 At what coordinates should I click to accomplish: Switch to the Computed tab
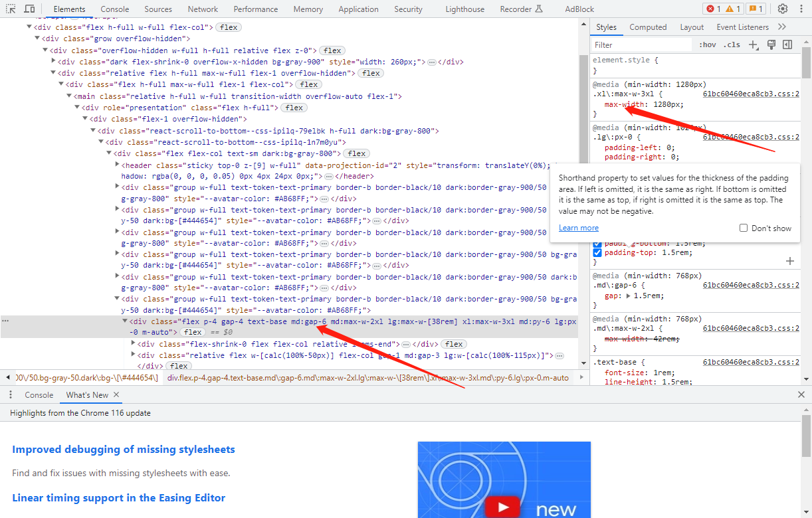point(648,27)
